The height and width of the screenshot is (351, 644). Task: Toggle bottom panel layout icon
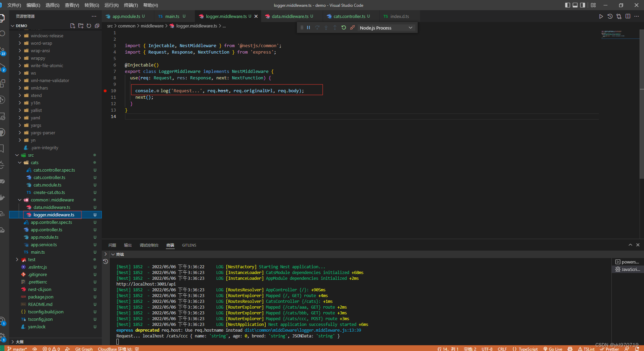coord(575,5)
